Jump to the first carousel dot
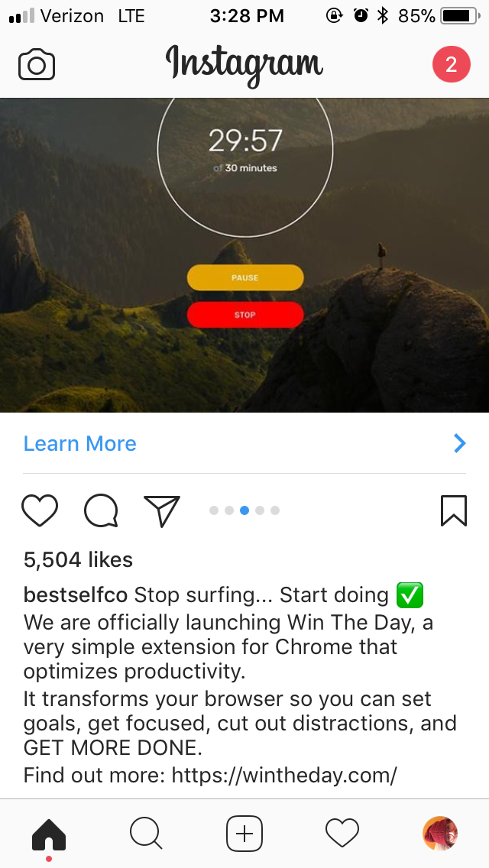This screenshot has width=489, height=868. tap(214, 510)
